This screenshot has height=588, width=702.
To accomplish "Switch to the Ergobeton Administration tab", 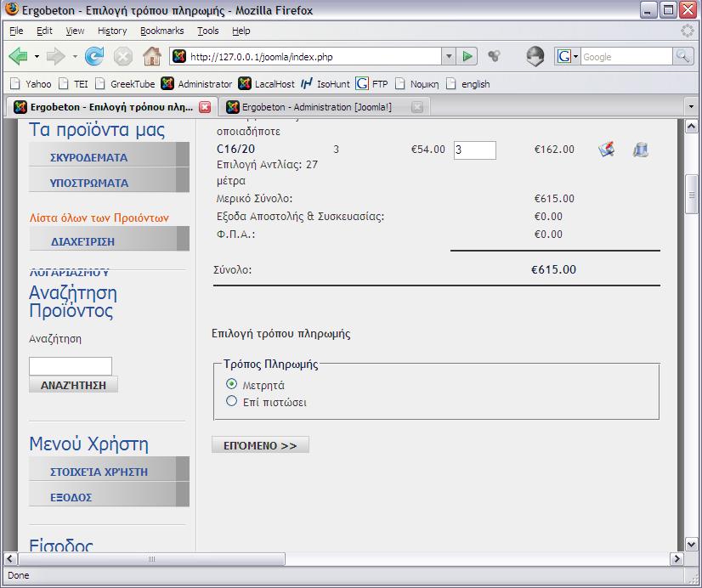I will (324, 107).
